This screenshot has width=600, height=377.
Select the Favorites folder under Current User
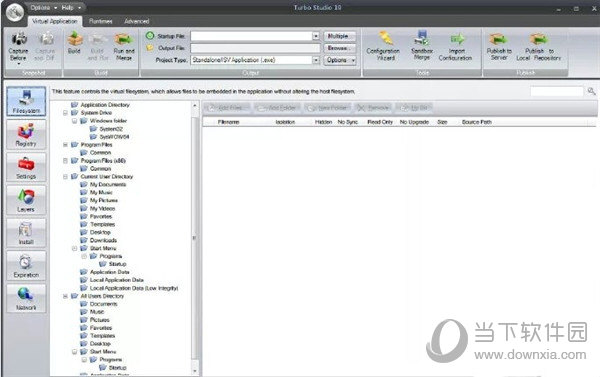(96, 217)
